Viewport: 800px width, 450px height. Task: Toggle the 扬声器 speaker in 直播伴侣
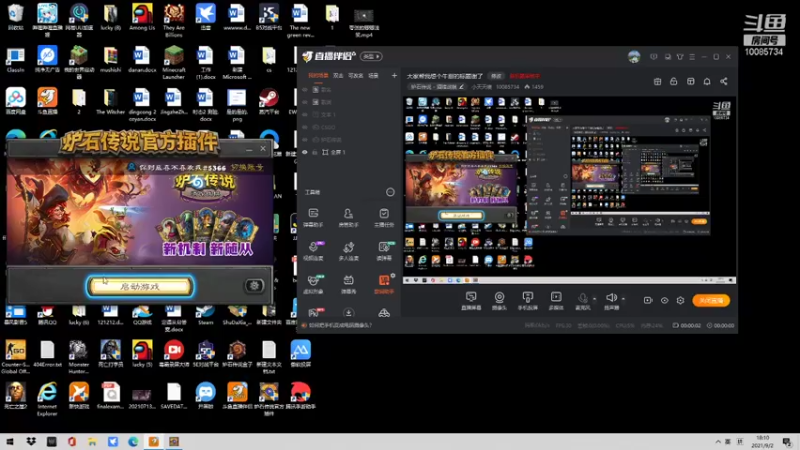[611, 301]
